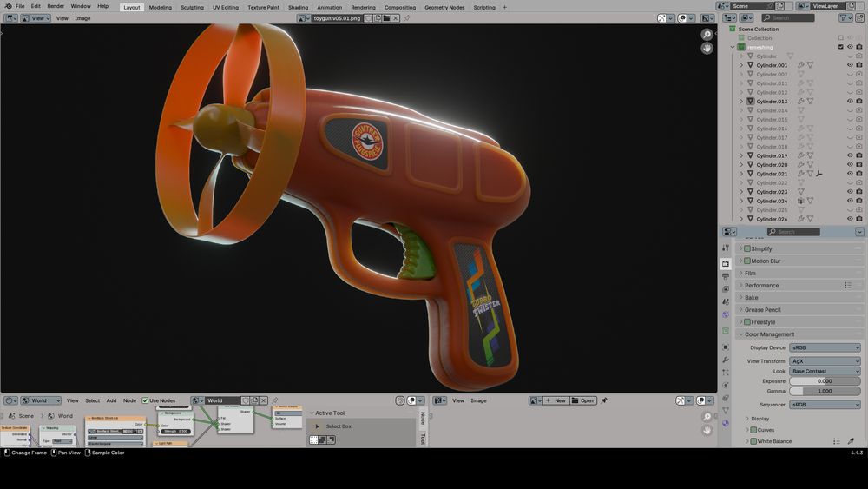
Task: Open the node editor Add menu
Action: tap(111, 400)
